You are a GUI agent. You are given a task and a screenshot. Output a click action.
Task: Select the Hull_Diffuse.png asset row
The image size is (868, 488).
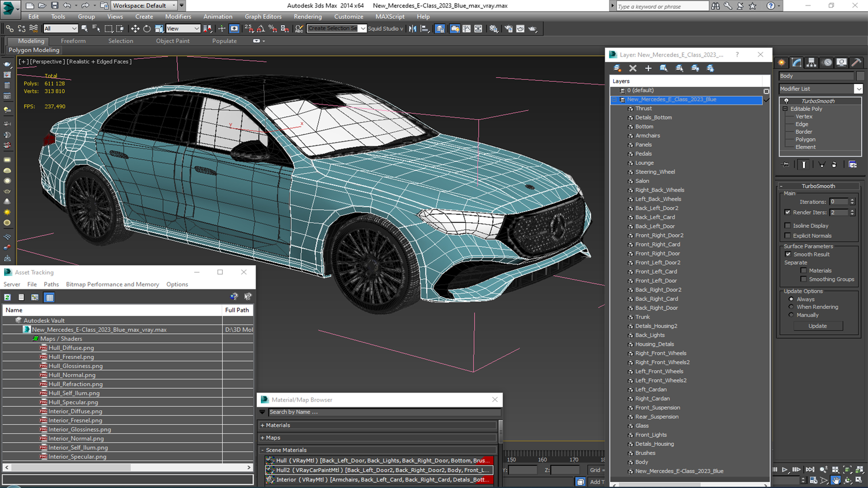[127, 348]
